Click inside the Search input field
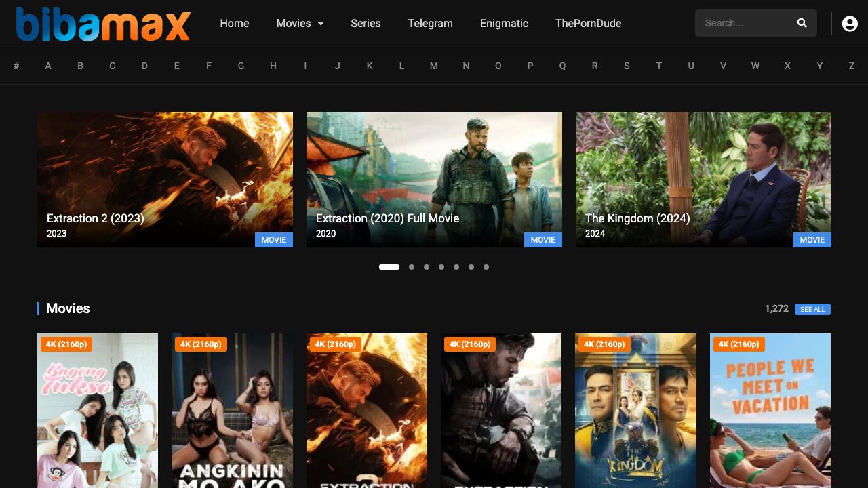 tap(746, 23)
